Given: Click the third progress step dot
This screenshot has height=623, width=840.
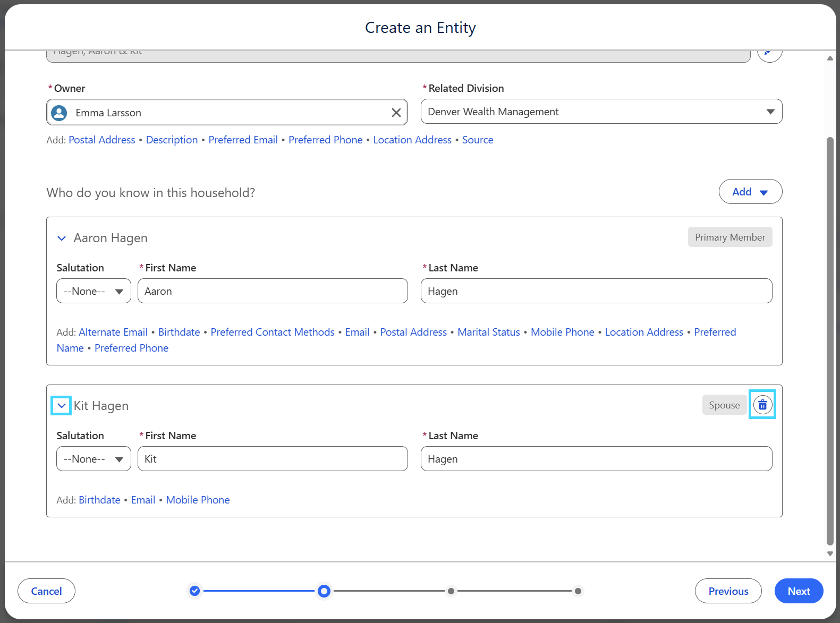Looking at the screenshot, I should click(451, 591).
